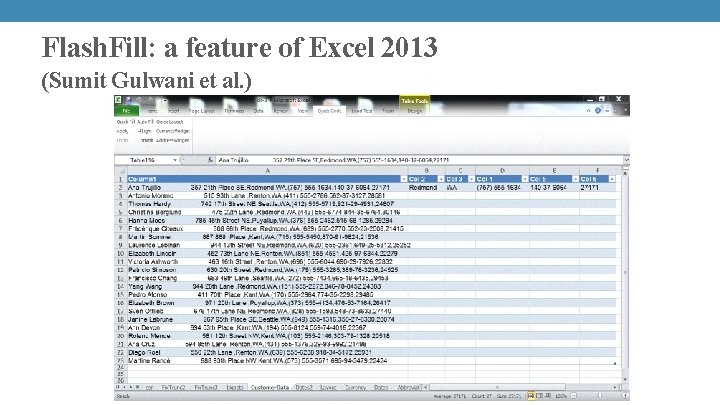Switch to the Data ribbon tab
Screen dimensions: 720x405
[x=259, y=111]
